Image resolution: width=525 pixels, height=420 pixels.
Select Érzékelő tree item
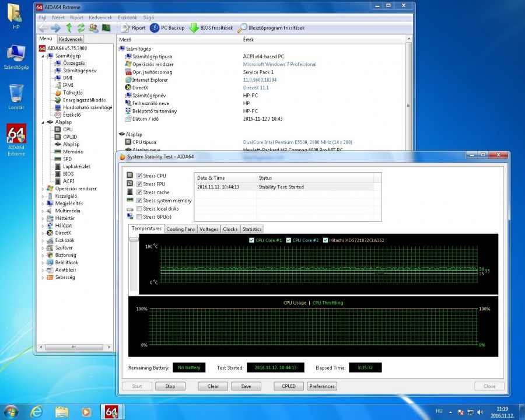coord(72,114)
